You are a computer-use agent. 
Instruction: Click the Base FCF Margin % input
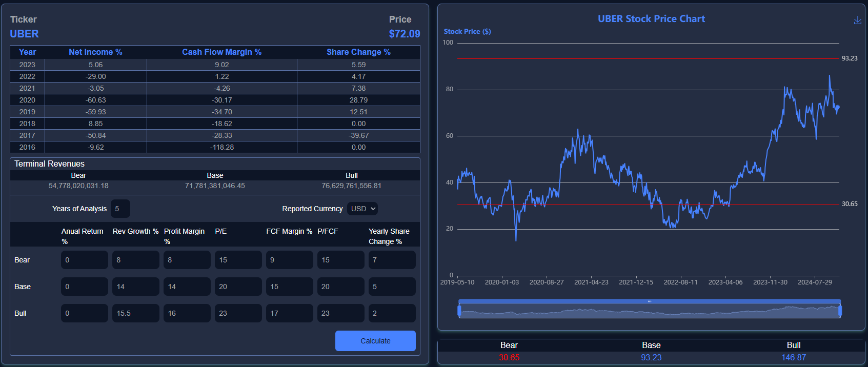pos(289,287)
